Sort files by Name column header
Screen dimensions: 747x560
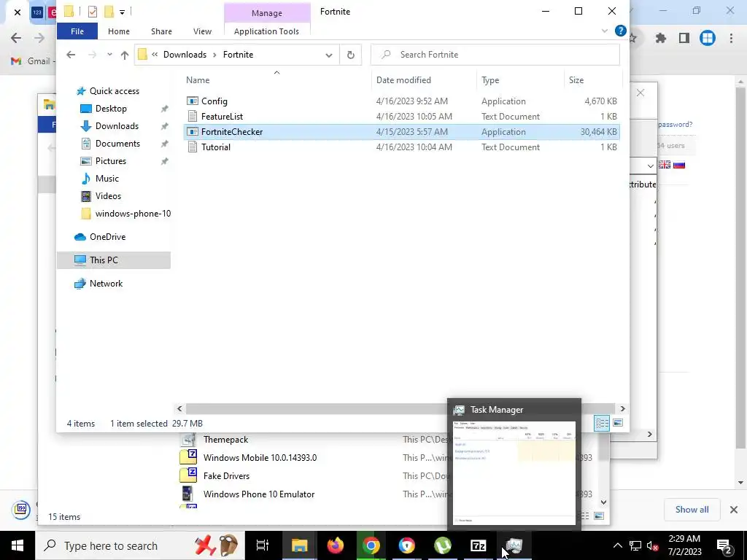(x=198, y=80)
